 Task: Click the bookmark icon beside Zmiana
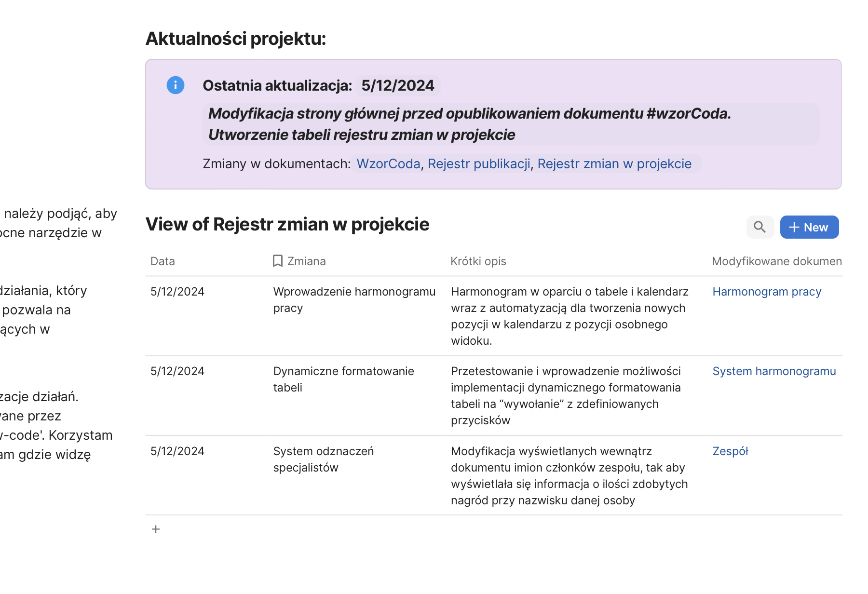click(278, 261)
